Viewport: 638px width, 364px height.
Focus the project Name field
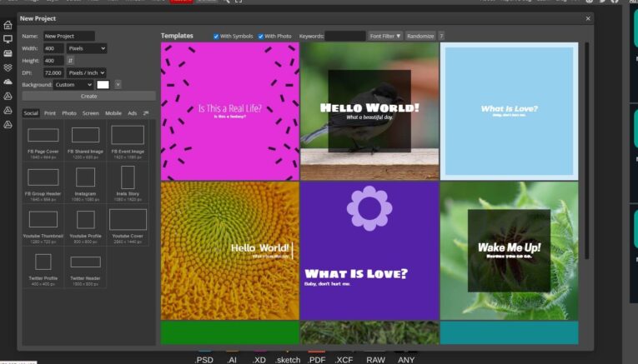click(x=68, y=36)
